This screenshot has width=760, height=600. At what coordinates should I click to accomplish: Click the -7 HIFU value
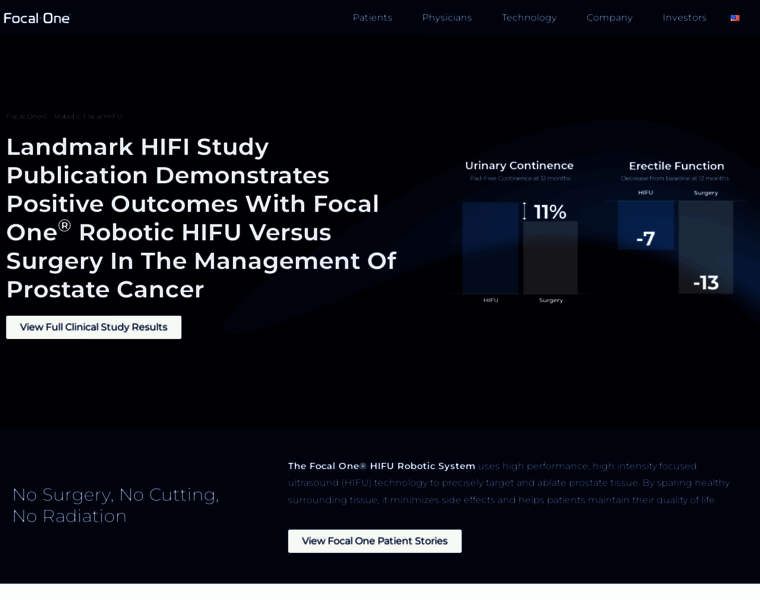pyautogui.click(x=645, y=238)
